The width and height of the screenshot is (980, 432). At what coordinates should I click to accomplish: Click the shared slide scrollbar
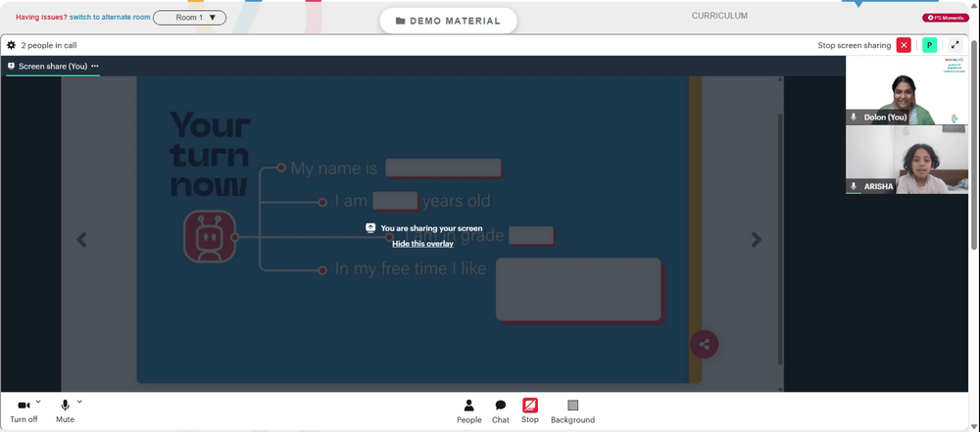(779, 238)
